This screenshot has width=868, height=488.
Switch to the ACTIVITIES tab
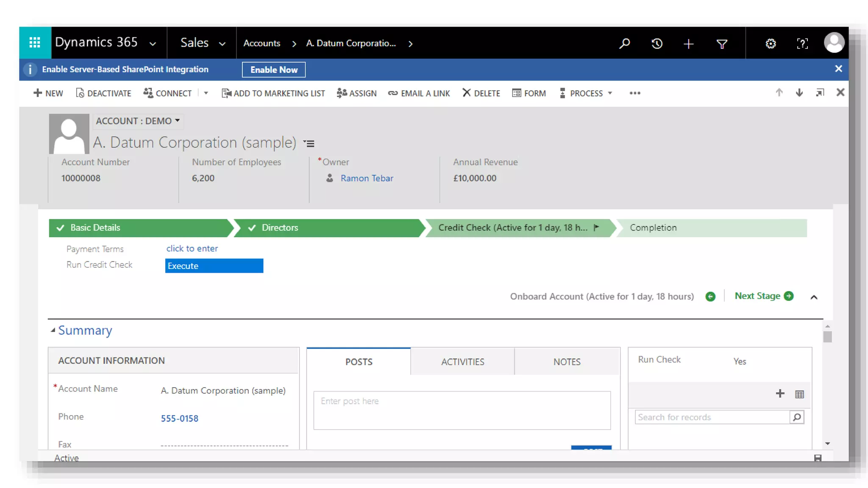click(x=462, y=361)
